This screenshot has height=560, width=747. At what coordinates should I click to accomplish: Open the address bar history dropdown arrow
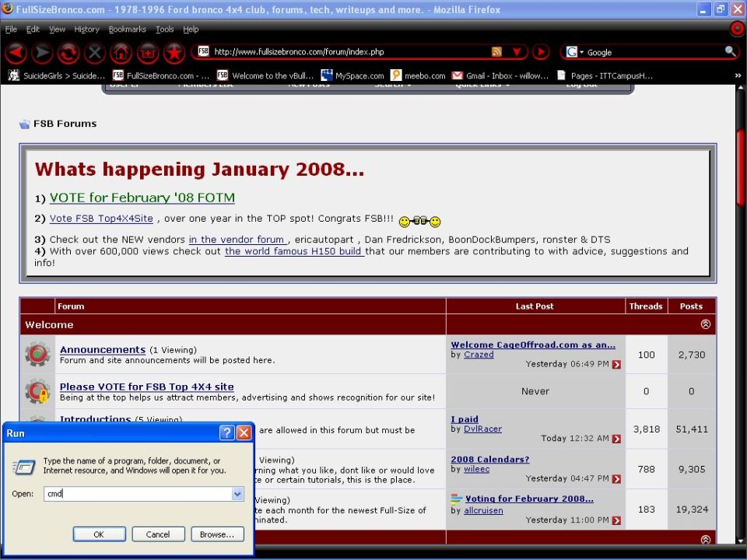pos(517,52)
